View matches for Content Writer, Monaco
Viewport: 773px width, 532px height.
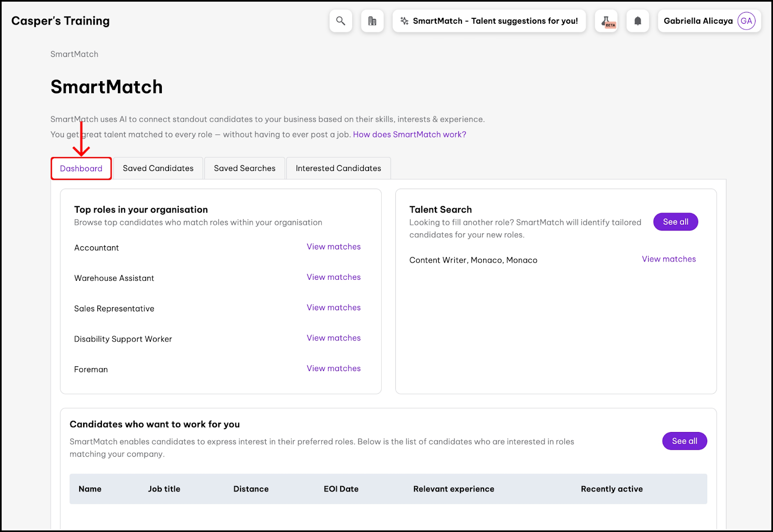[669, 259]
